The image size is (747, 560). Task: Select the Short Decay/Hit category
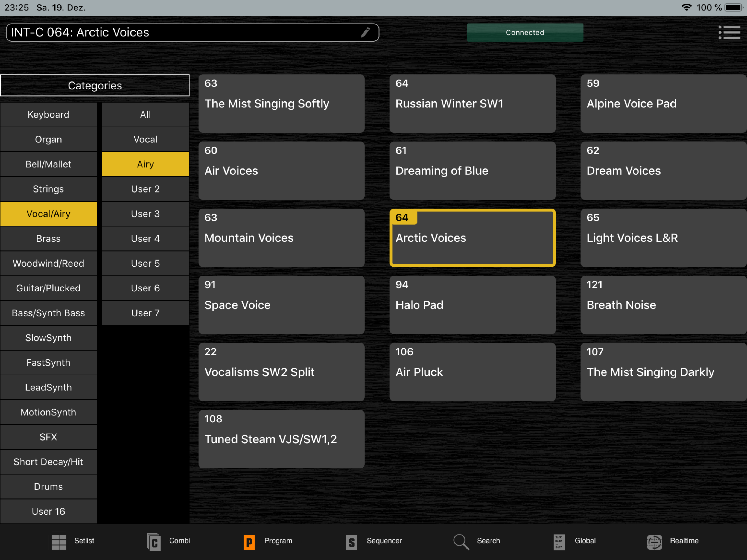(x=48, y=462)
